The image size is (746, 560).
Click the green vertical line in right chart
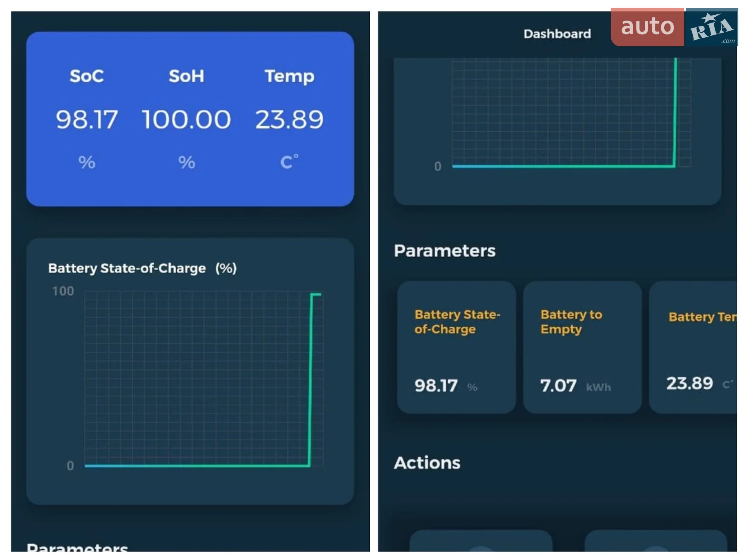tap(675, 113)
